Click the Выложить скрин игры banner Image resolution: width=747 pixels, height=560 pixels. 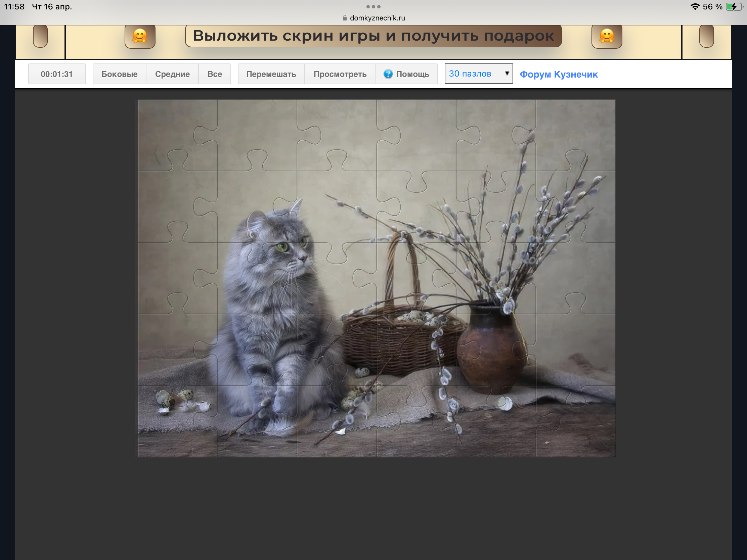tap(373, 36)
